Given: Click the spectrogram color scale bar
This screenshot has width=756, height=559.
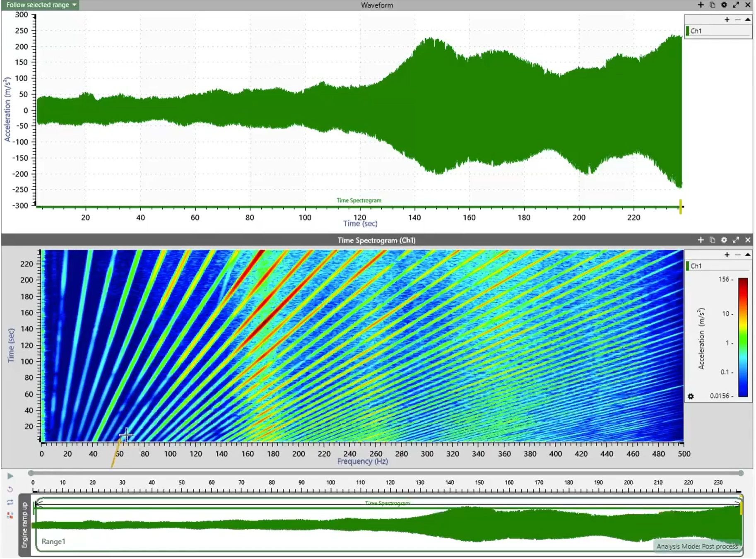Looking at the screenshot, I should [x=743, y=337].
